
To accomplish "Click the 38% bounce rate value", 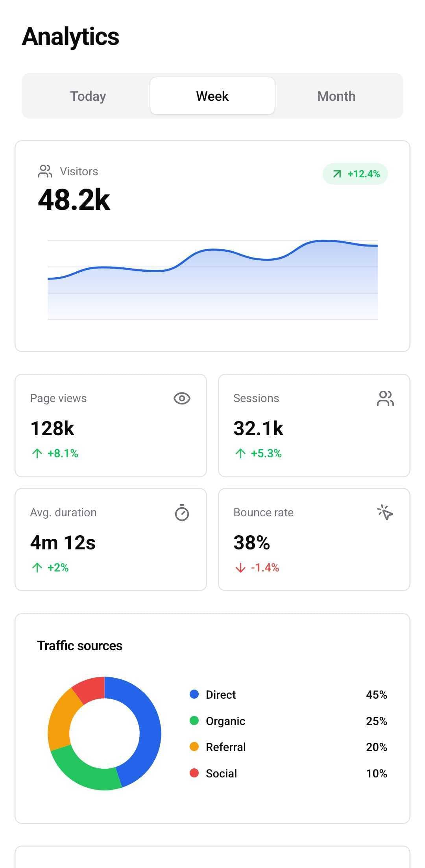I will (251, 542).
